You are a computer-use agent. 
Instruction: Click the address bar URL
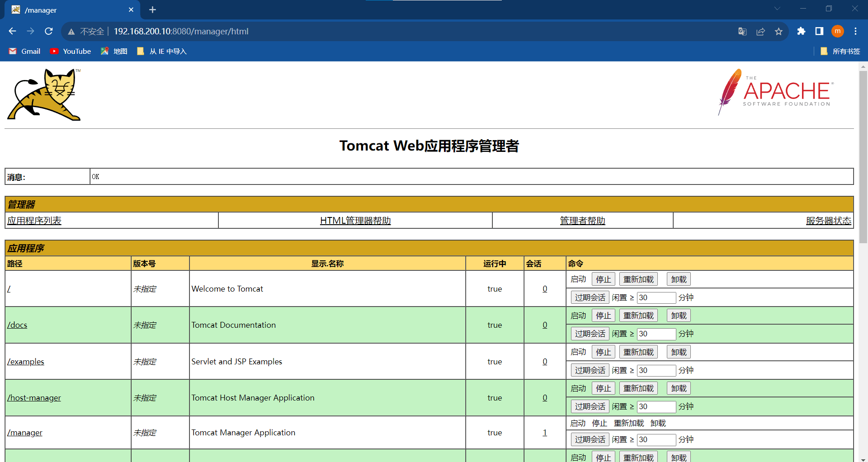181,31
